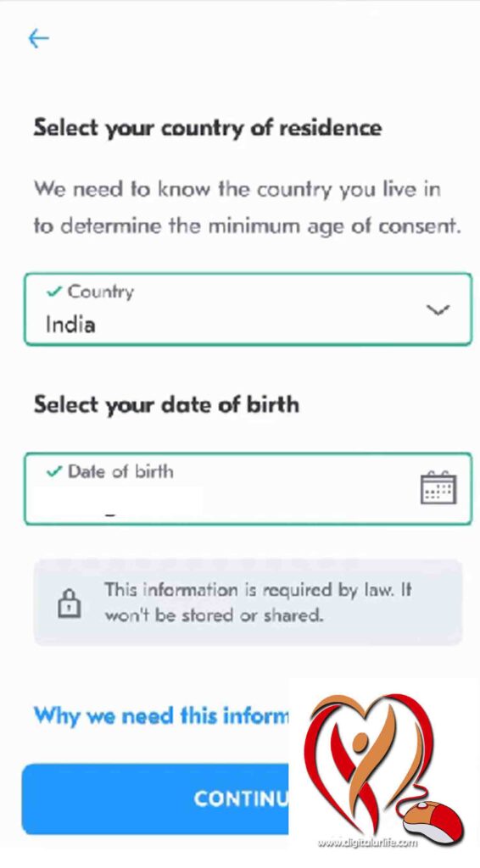Select the Date of birth field

click(x=248, y=489)
